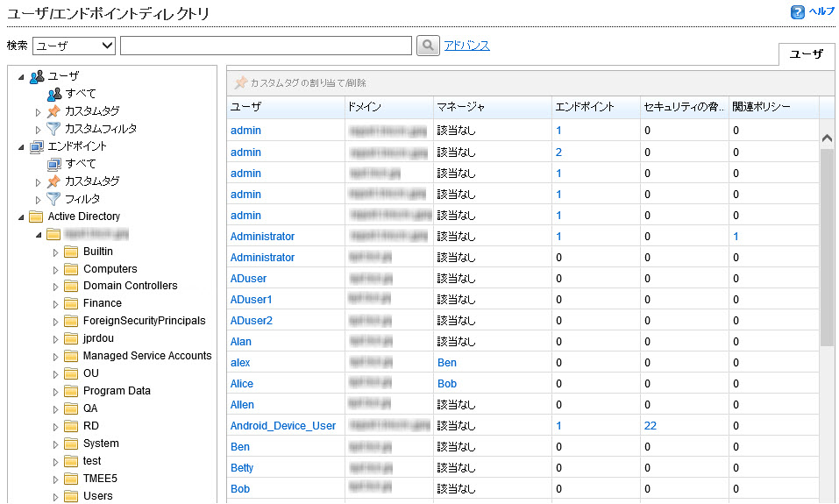Expand the Users folder node
The image size is (839, 504).
(55, 496)
